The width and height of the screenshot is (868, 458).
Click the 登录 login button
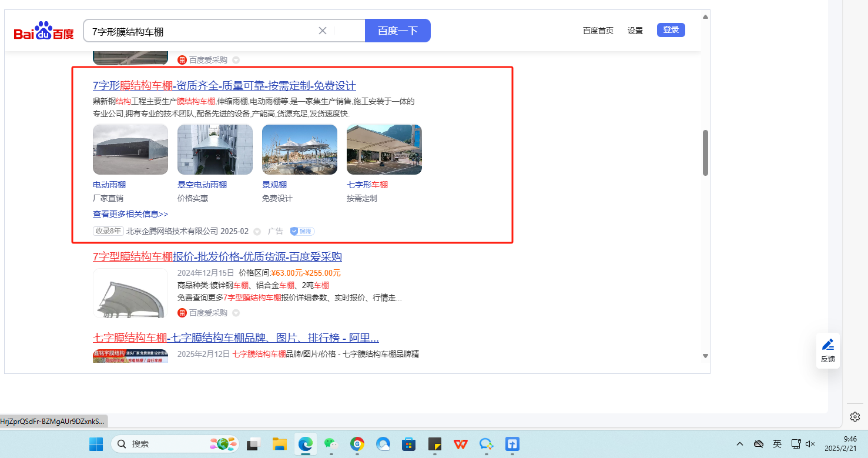click(x=671, y=30)
